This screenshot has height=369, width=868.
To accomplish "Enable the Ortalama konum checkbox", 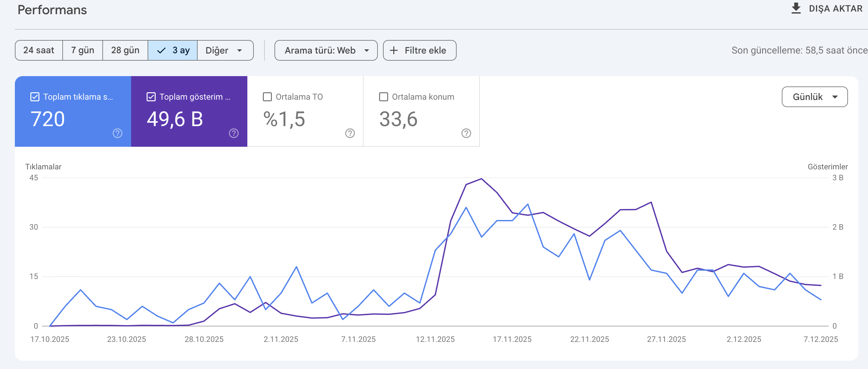I will coord(383,97).
